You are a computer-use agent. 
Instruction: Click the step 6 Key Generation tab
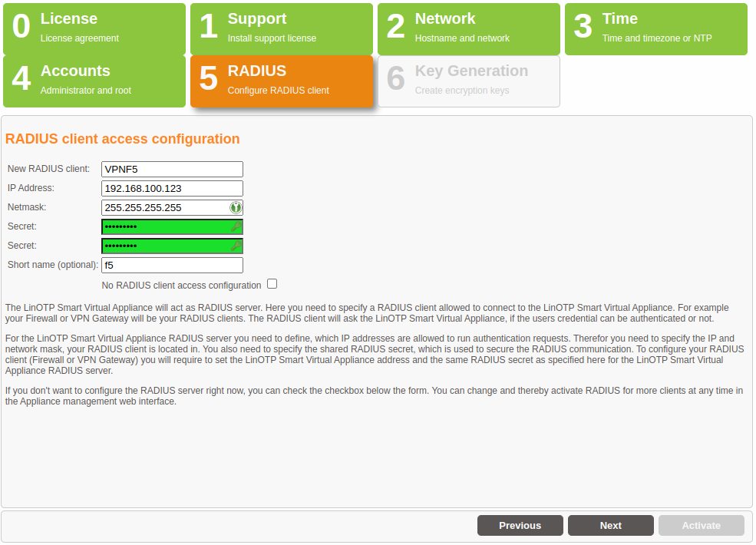[x=469, y=81]
